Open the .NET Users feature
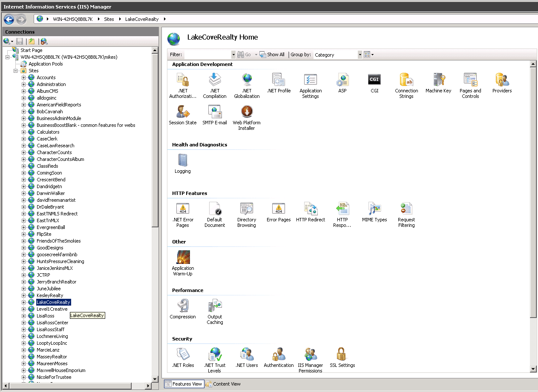Viewport: 538px width, 392px height. click(247, 358)
